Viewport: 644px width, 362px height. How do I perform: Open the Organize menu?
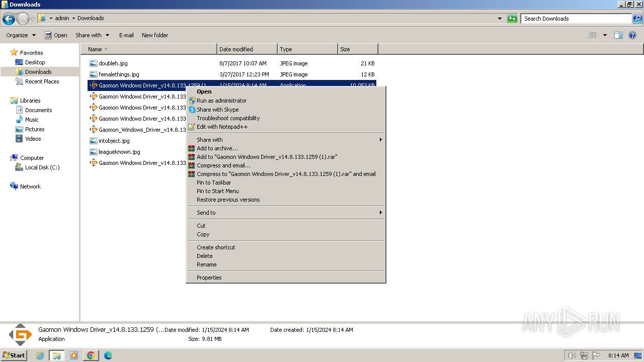coord(21,35)
